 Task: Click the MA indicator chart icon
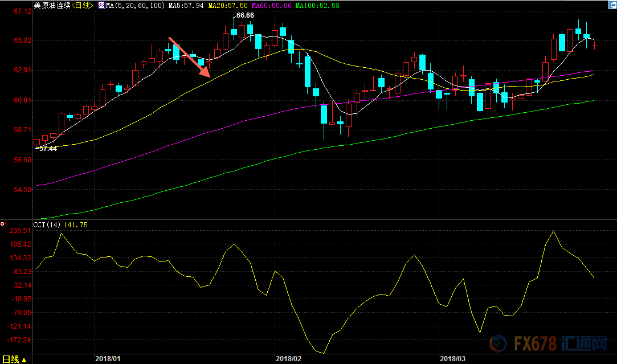tap(101, 5)
